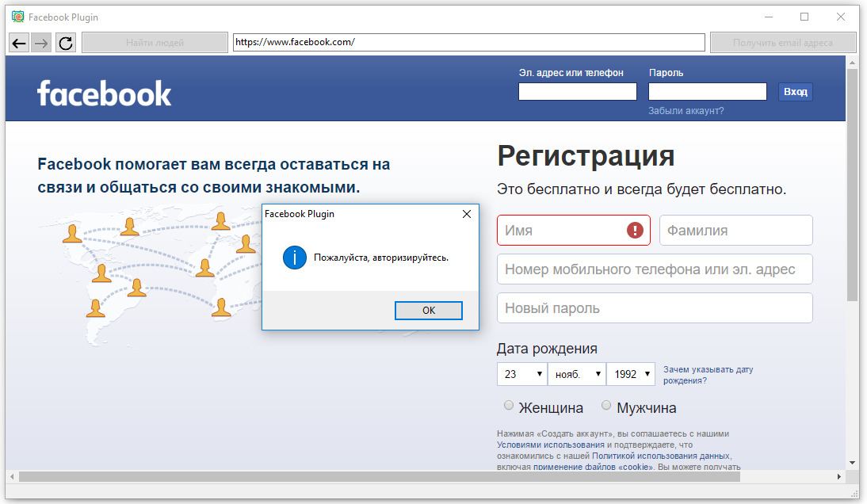The width and height of the screenshot is (867, 504).
Task: Click the horizontal scrollbar thumb
Action: point(380,476)
